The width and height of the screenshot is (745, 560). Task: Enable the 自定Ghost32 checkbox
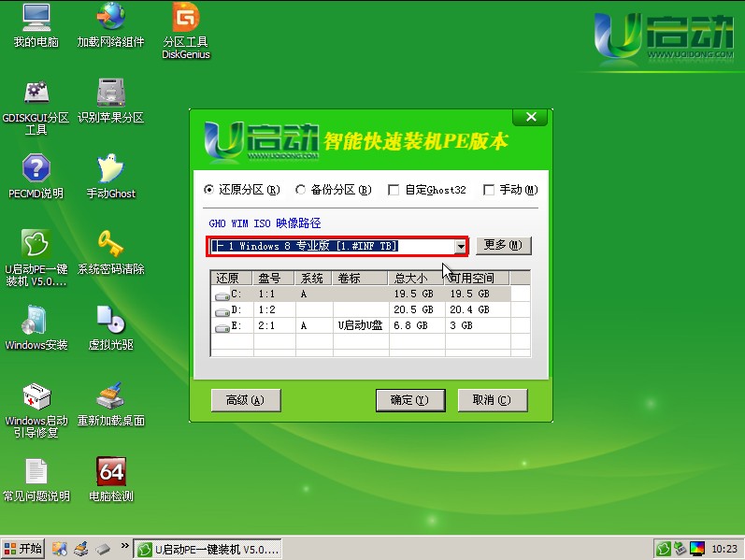(x=394, y=190)
